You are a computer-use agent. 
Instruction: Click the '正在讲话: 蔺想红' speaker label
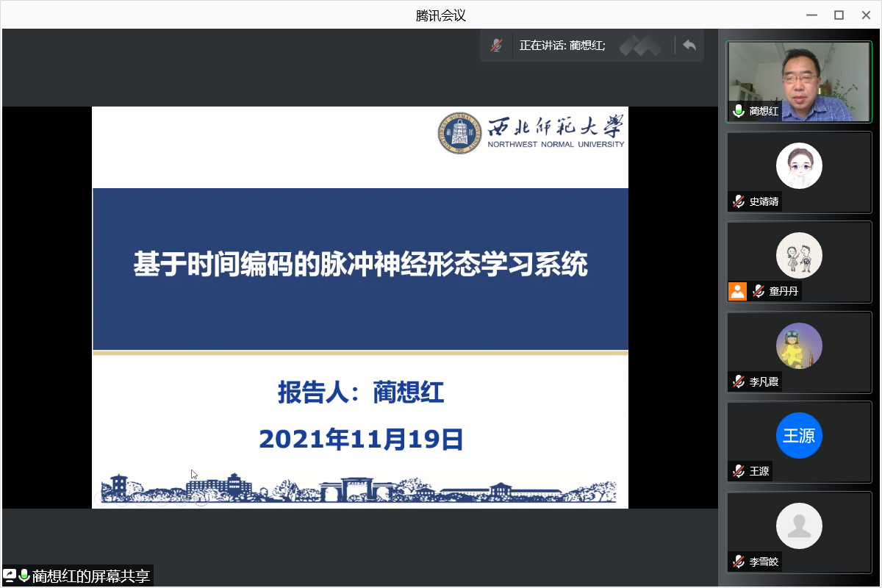tap(562, 46)
